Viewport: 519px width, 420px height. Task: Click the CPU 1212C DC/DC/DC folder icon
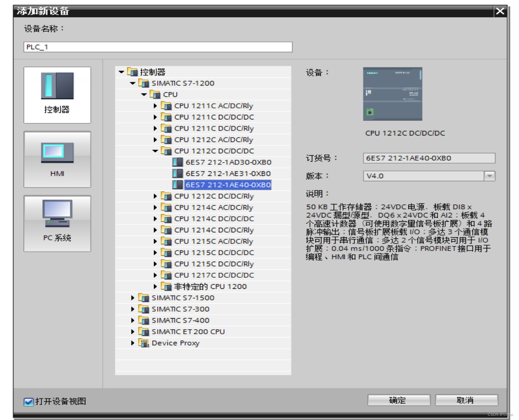(166, 151)
